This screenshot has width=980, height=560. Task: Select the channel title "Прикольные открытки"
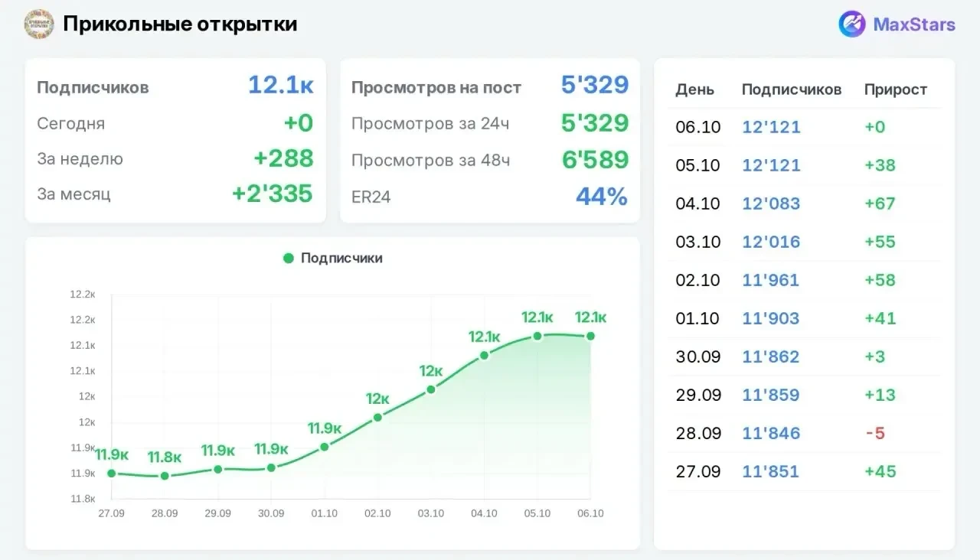[180, 24]
